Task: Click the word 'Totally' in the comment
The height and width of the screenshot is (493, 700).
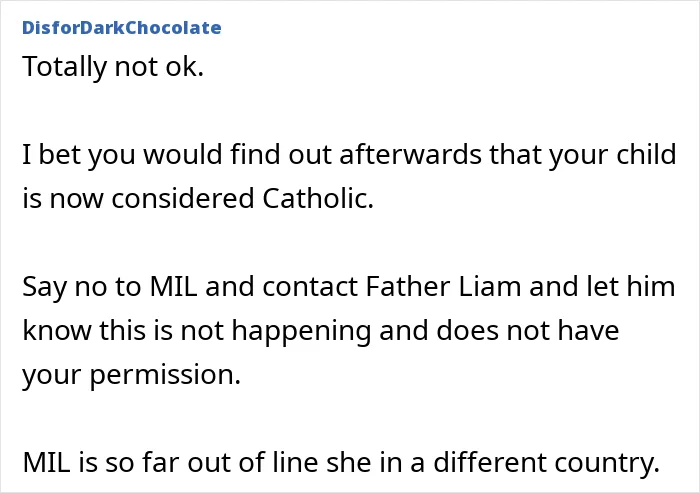Action: (x=65, y=67)
